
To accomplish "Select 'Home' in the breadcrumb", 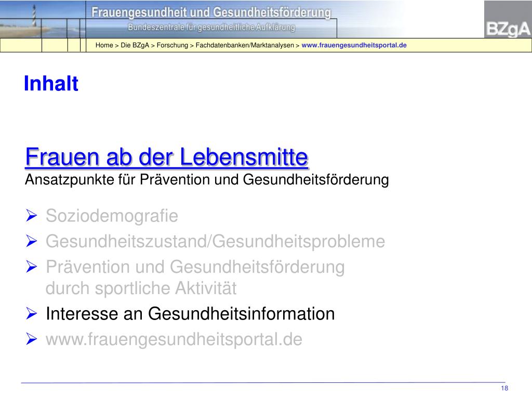I will (x=104, y=45).
